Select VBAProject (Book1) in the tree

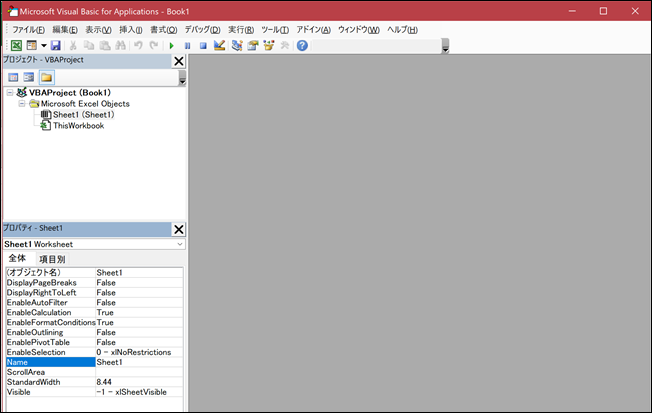tap(69, 93)
